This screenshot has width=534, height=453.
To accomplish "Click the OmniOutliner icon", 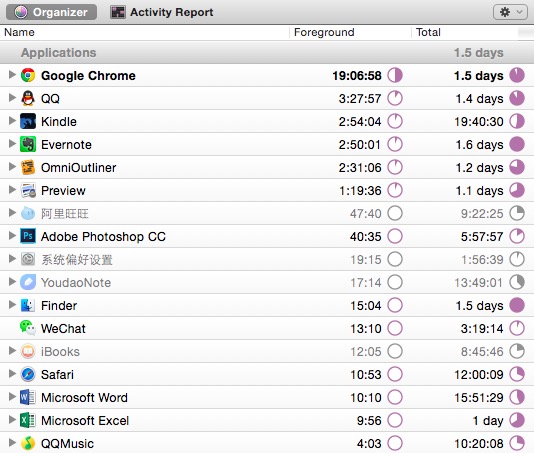I will tap(28, 167).
